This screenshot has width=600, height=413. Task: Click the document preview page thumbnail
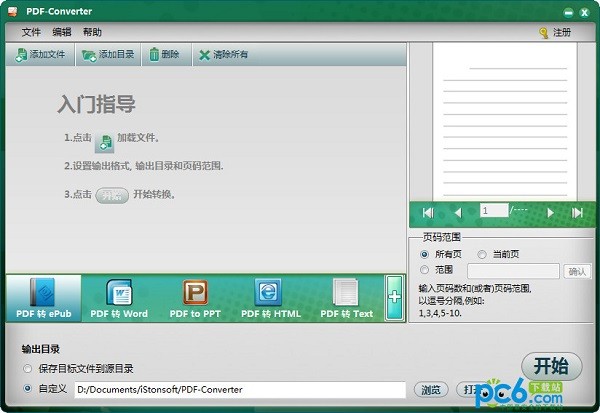point(505,121)
